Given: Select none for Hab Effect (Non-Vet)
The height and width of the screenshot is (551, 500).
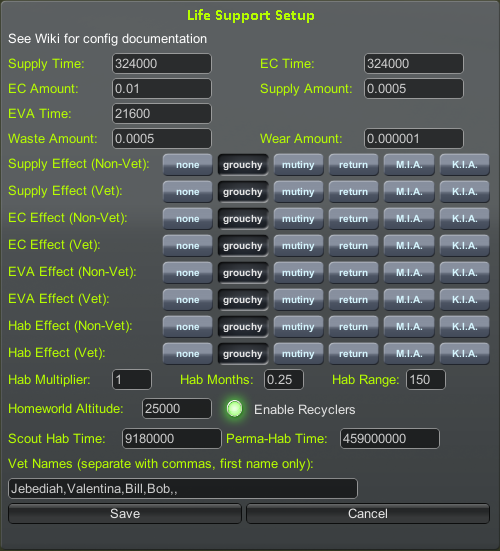Looking at the screenshot, I should (x=188, y=326).
